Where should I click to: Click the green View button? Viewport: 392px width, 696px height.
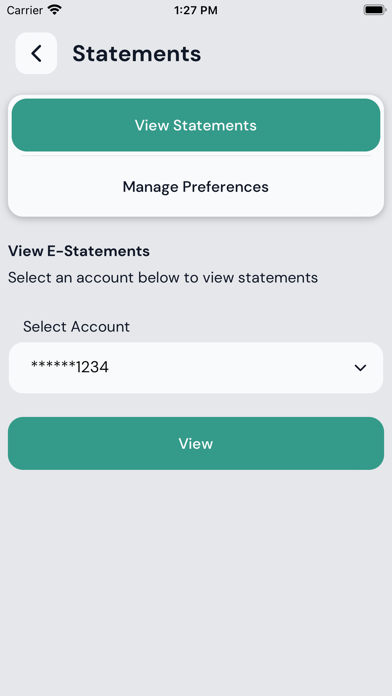[196, 443]
